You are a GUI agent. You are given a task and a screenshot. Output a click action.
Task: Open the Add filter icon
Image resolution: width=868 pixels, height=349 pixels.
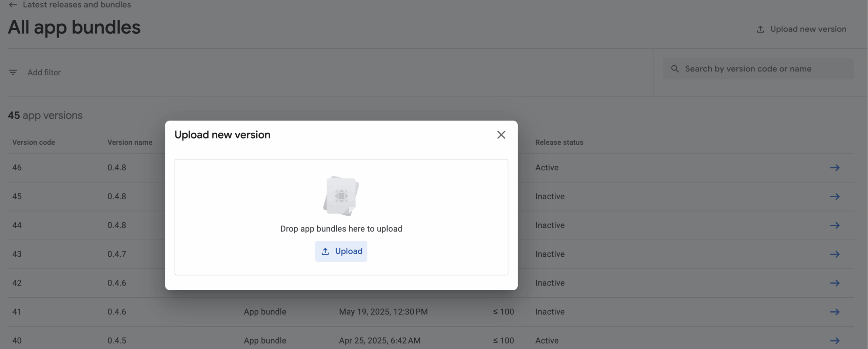point(13,72)
